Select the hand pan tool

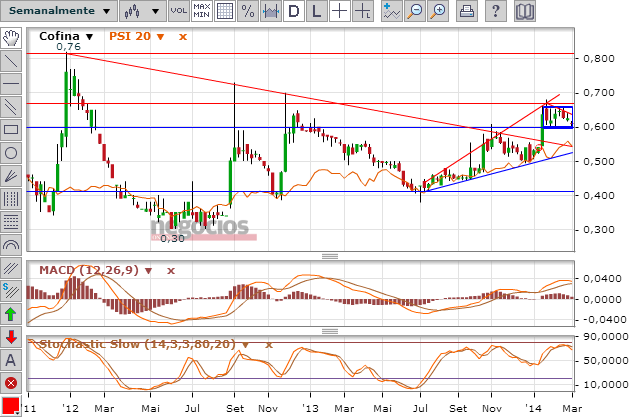click(11, 38)
